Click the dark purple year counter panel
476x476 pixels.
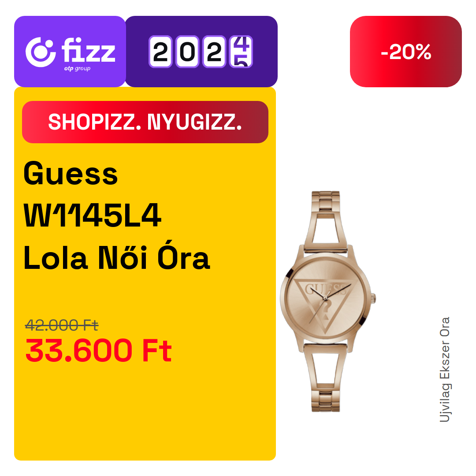point(201,52)
